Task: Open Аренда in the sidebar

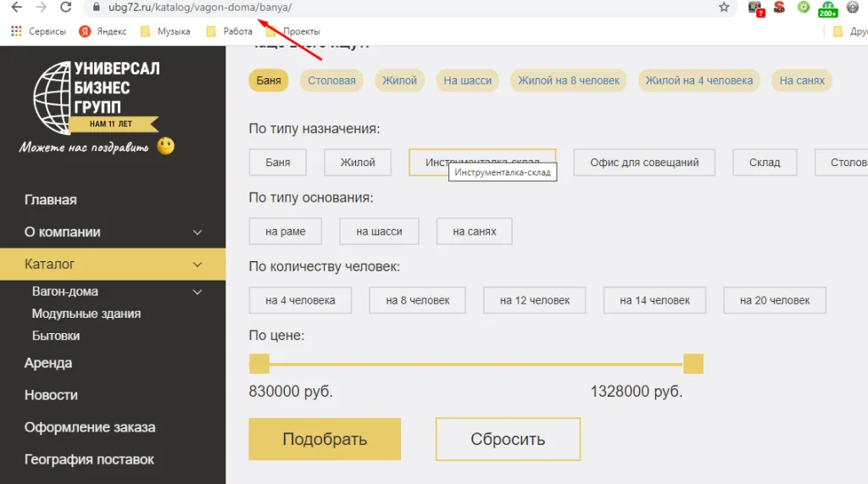Action: pyautogui.click(x=48, y=363)
